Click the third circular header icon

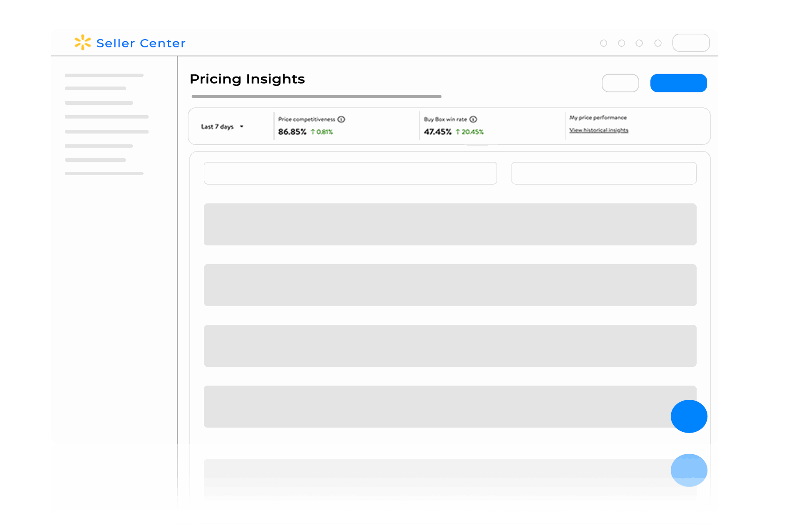point(640,43)
